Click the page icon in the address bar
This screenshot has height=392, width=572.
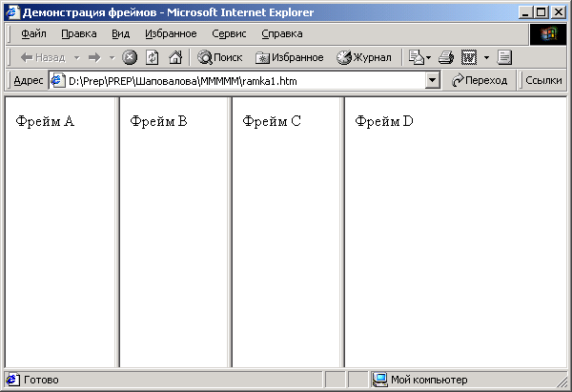click(x=57, y=80)
